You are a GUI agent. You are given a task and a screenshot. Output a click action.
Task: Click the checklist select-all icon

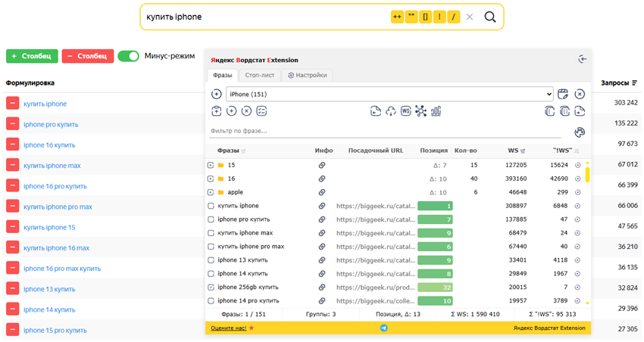click(x=261, y=111)
